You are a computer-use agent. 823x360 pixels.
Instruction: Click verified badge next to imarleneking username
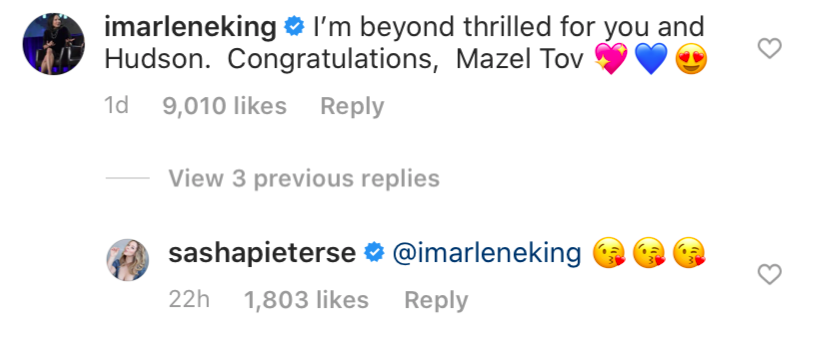click(294, 27)
